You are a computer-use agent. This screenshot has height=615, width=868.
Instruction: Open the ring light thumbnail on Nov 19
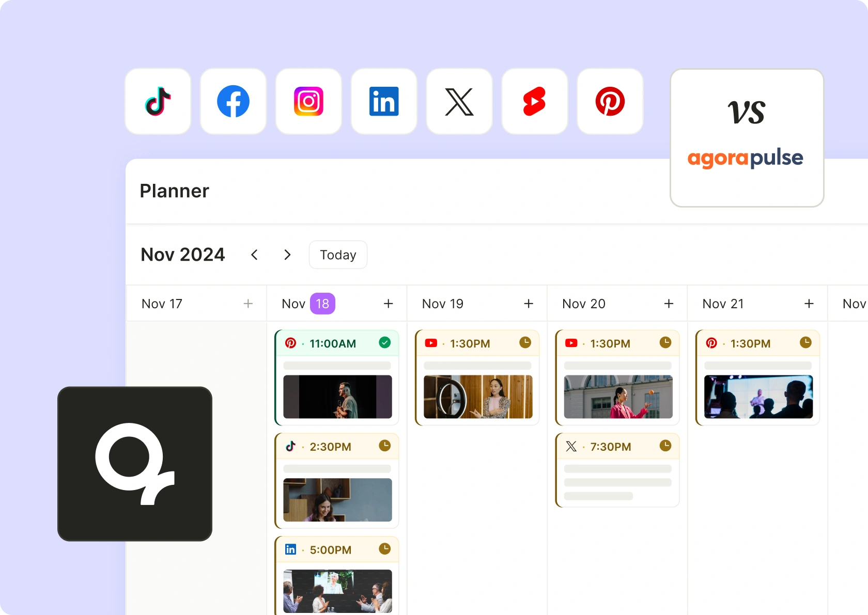click(x=478, y=397)
